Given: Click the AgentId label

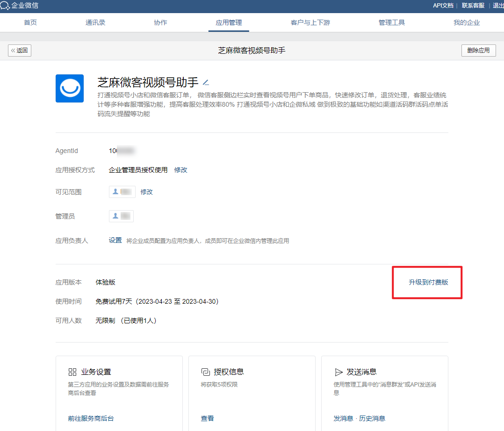Looking at the screenshot, I should point(66,151).
